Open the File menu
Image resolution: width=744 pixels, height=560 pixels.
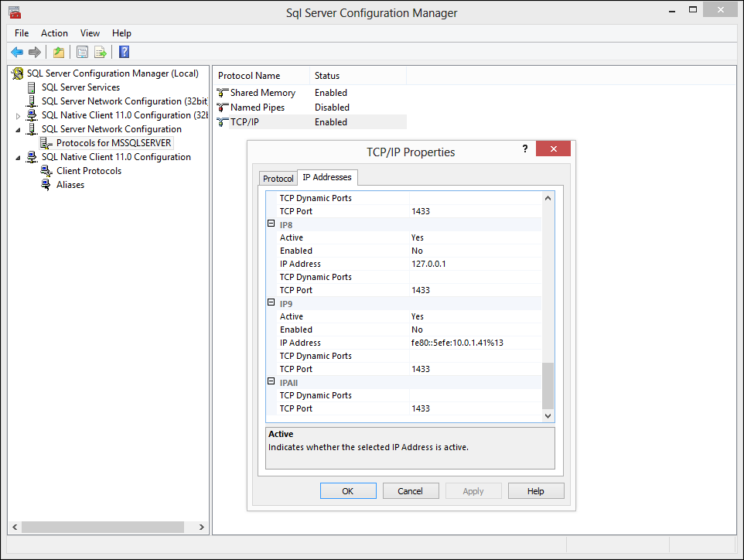[x=22, y=33]
